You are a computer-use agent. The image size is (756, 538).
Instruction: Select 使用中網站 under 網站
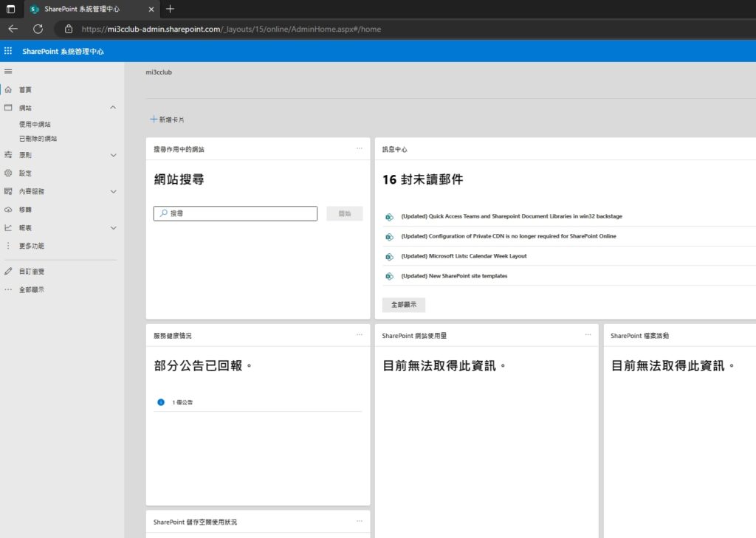coord(35,125)
